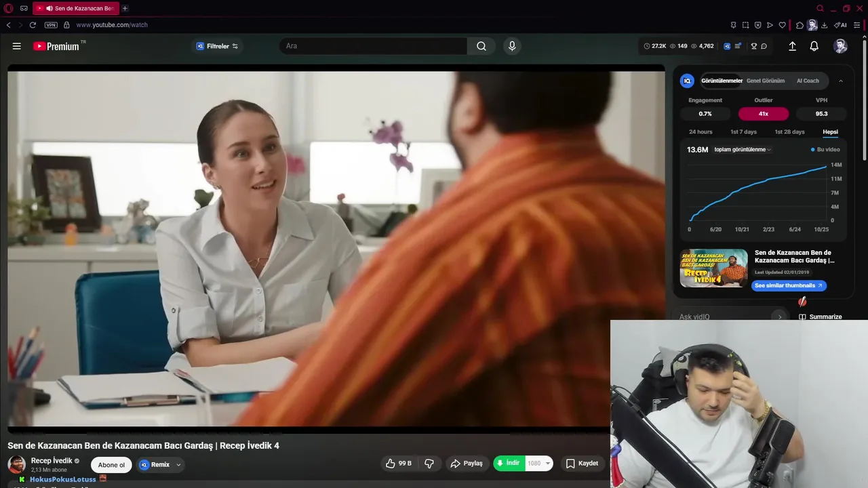Share via the Paylaş button
The height and width of the screenshot is (488, 868).
click(467, 464)
